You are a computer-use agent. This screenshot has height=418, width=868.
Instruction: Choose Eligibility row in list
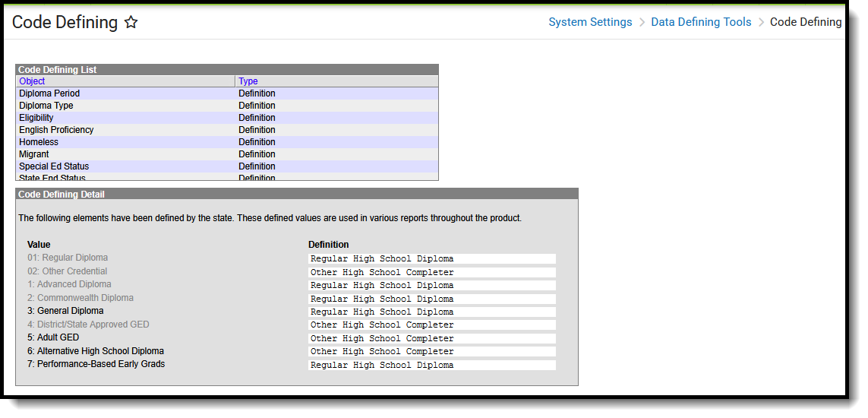coord(36,118)
